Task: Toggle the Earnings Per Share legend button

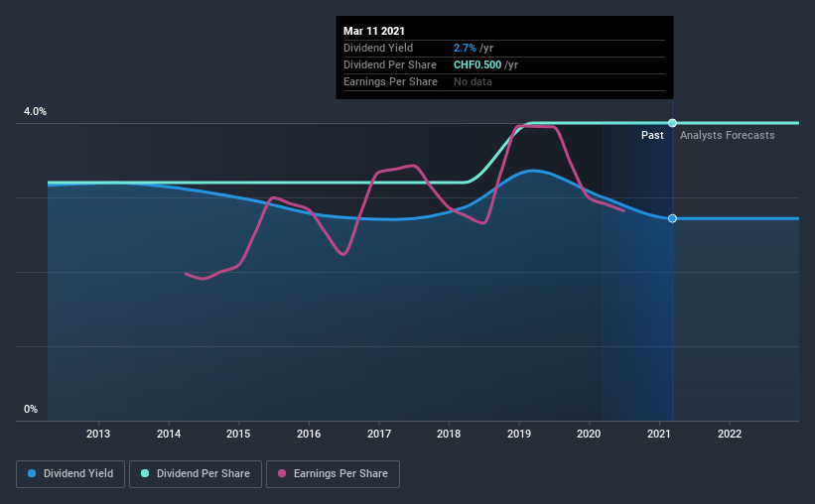Action: click(333, 474)
